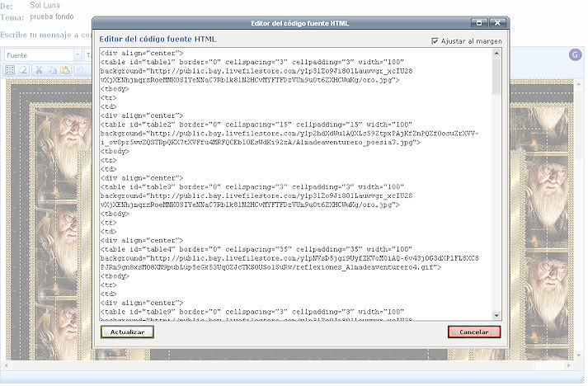Click the Actualizar button
This screenshot has height=386, width=588.
pos(127,332)
